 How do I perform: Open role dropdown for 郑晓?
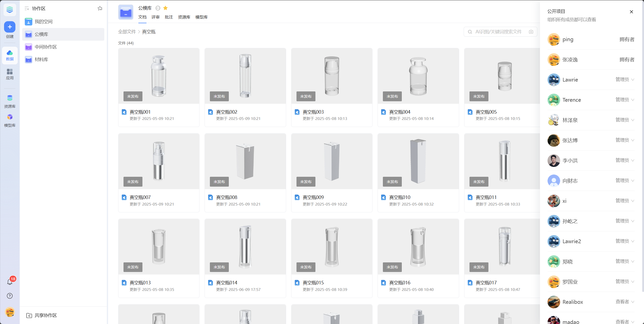pos(625,261)
